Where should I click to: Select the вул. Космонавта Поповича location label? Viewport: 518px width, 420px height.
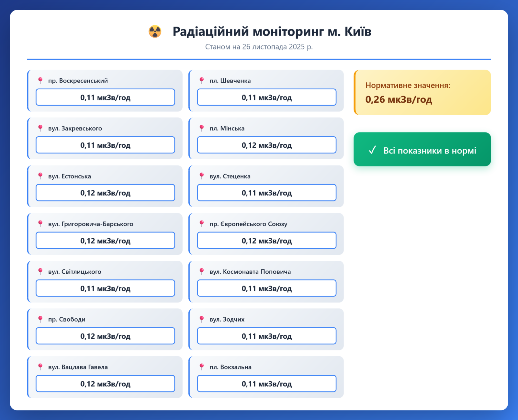[x=250, y=272]
